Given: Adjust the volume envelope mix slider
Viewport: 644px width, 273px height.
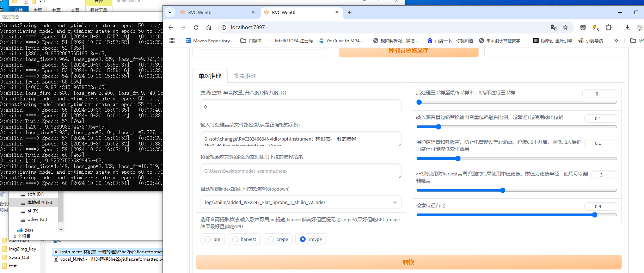Looking at the screenshot, I should pos(516,127).
